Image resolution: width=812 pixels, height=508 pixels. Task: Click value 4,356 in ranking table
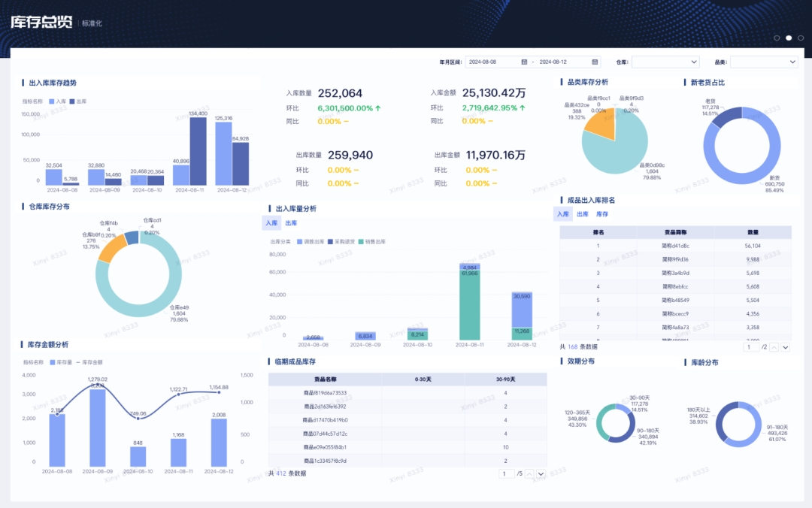coord(753,314)
